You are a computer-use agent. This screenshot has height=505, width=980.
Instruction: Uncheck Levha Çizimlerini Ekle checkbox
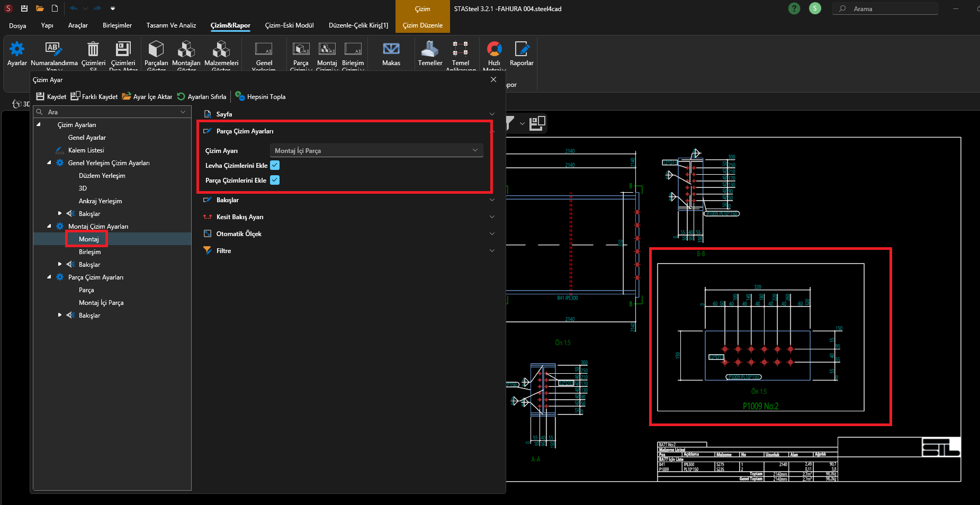tap(275, 166)
